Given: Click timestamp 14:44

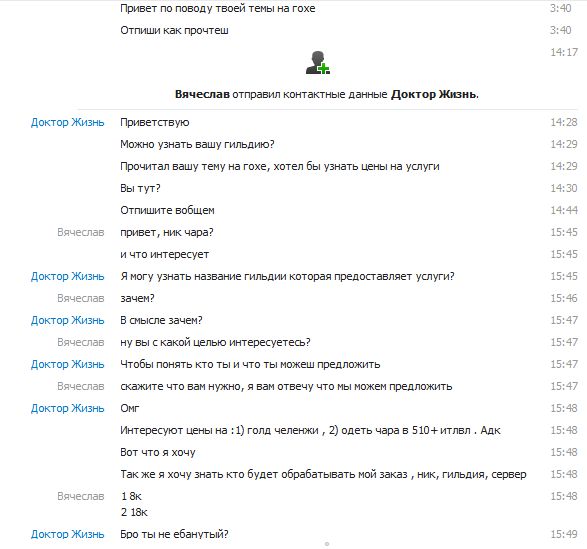Looking at the screenshot, I should click(x=564, y=210).
